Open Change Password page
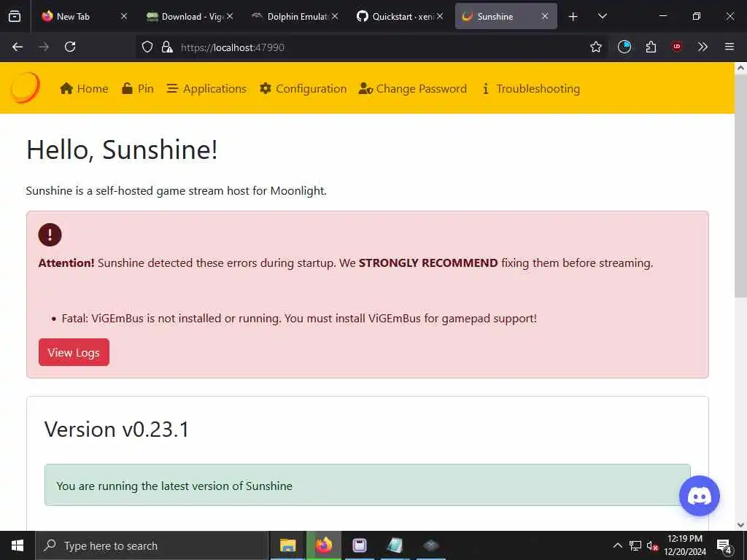This screenshot has width=747, height=560. tap(413, 88)
